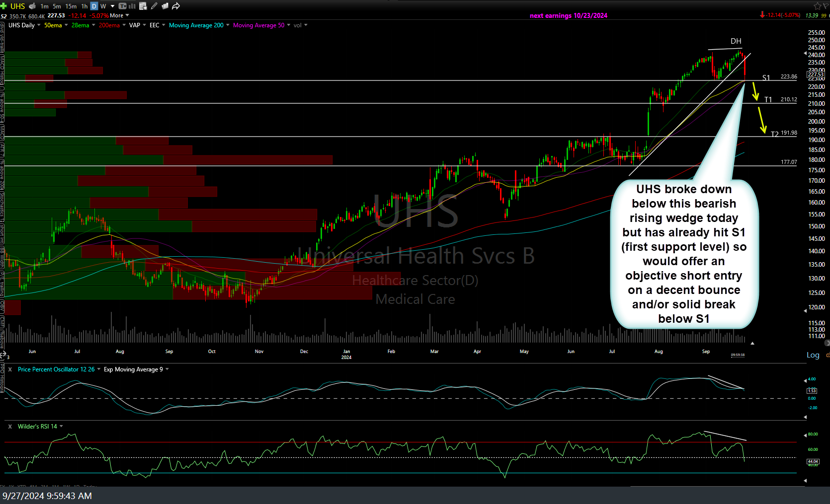Click the add indicator table icon

[x=143, y=6]
